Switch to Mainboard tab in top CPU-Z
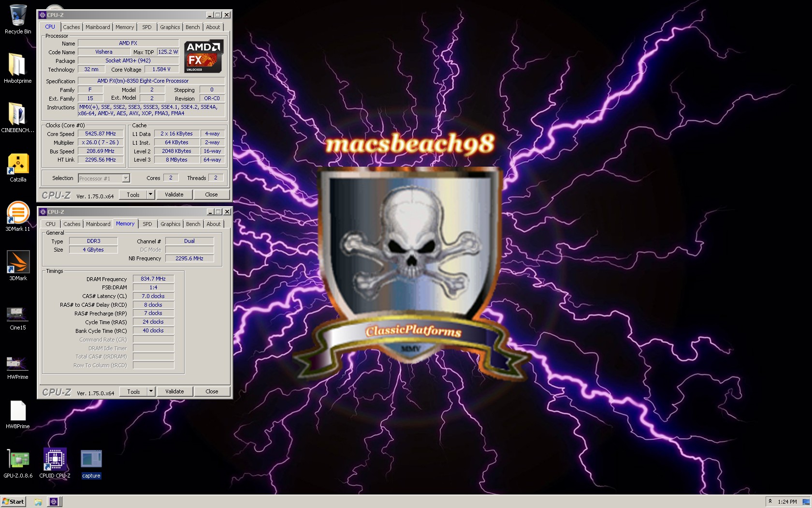The height and width of the screenshot is (508, 812). (98, 27)
